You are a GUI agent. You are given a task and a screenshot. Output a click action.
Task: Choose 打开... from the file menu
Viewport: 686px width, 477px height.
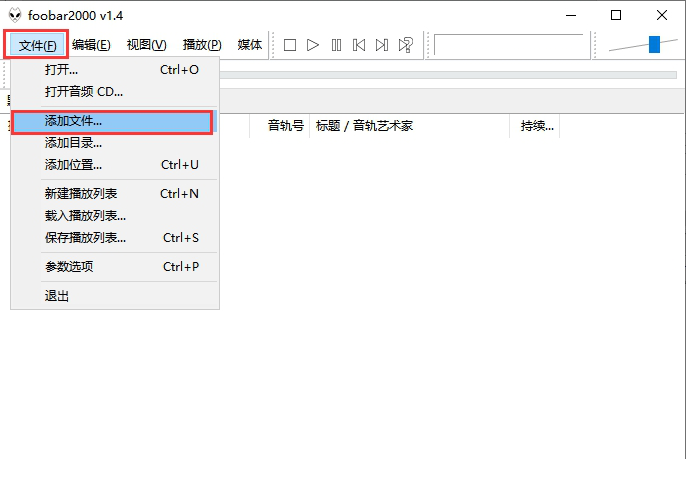click(115, 70)
